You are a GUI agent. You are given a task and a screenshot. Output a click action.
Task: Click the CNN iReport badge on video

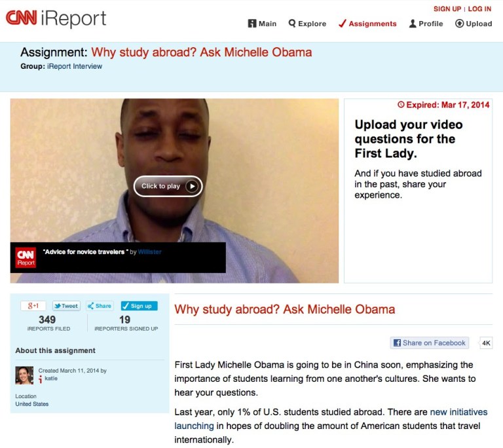tap(26, 257)
